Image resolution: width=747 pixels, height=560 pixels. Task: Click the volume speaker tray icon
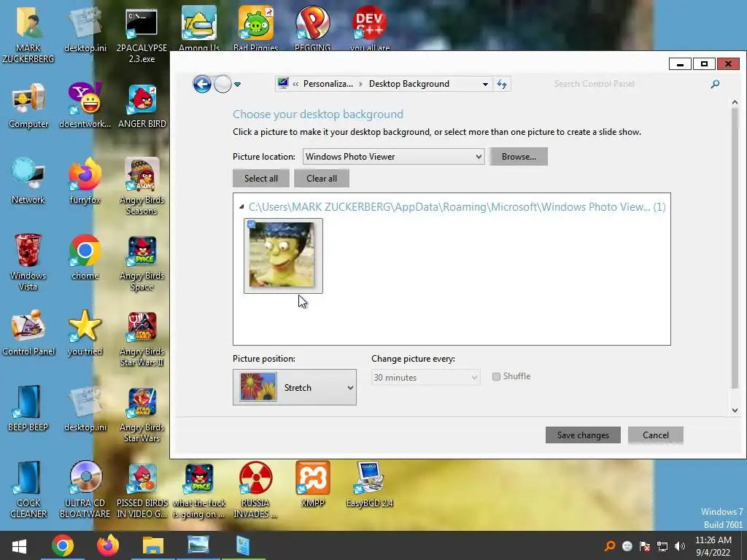680,546
